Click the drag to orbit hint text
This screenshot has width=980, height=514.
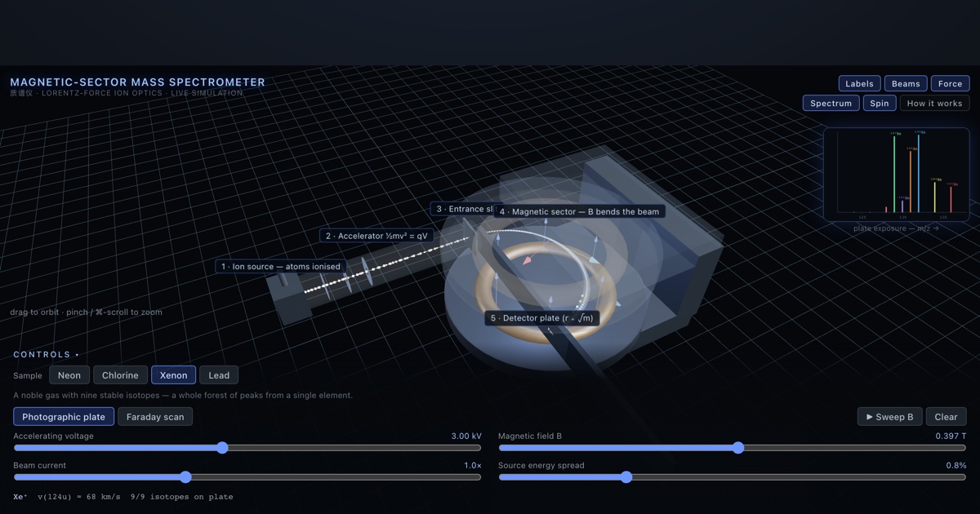click(86, 312)
